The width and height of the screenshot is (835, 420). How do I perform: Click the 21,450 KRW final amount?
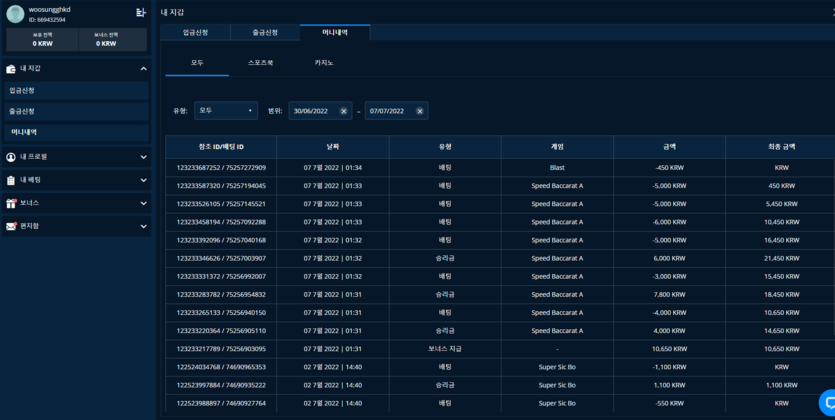[781, 258]
